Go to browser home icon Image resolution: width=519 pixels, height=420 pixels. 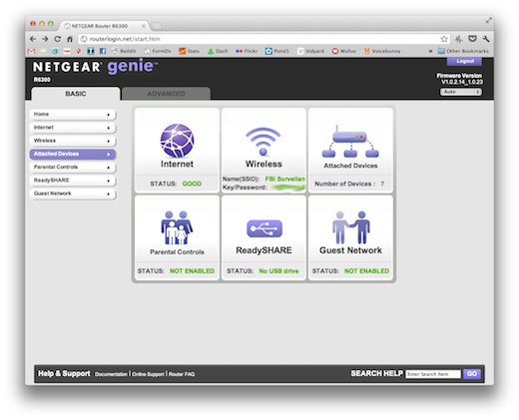70,39
